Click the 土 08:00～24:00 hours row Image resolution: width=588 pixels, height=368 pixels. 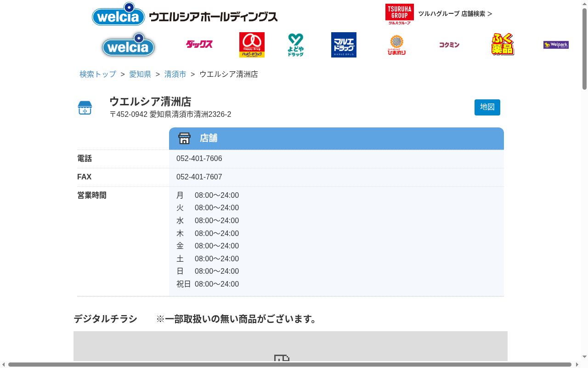pyautogui.click(x=208, y=259)
